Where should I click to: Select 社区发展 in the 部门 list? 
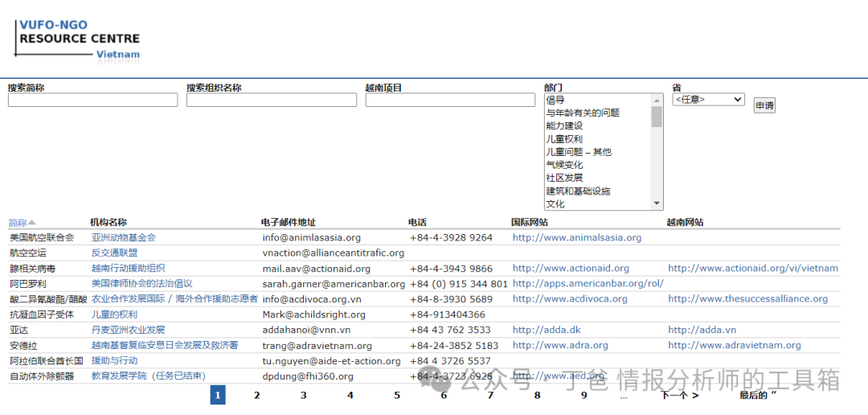coord(564,178)
